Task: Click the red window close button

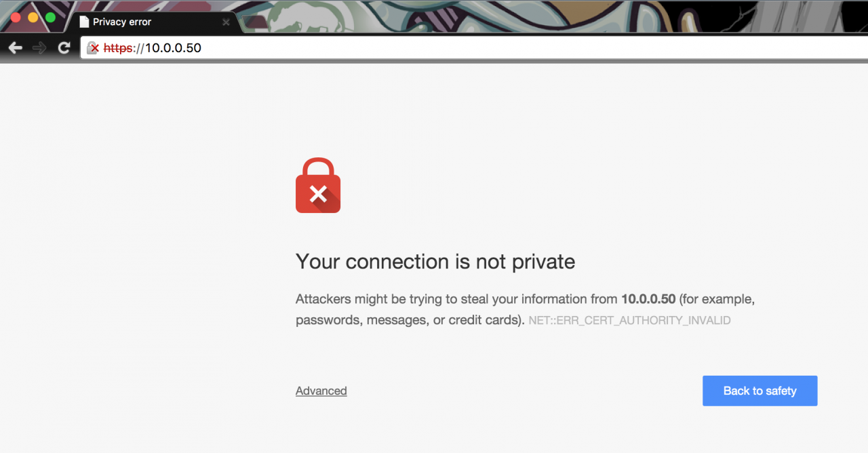Action: [16, 17]
